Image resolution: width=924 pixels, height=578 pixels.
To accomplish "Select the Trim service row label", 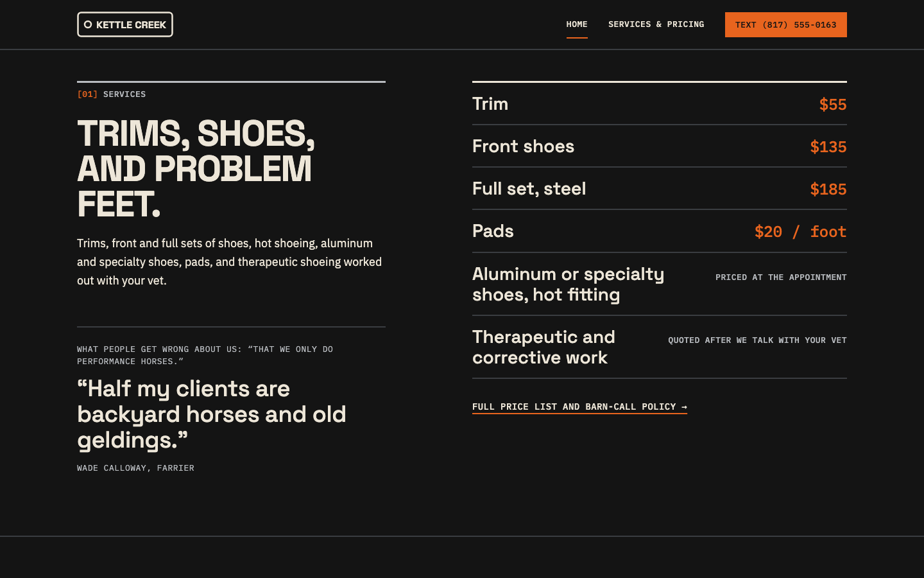I will pyautogui.click(x=490, y=104).
